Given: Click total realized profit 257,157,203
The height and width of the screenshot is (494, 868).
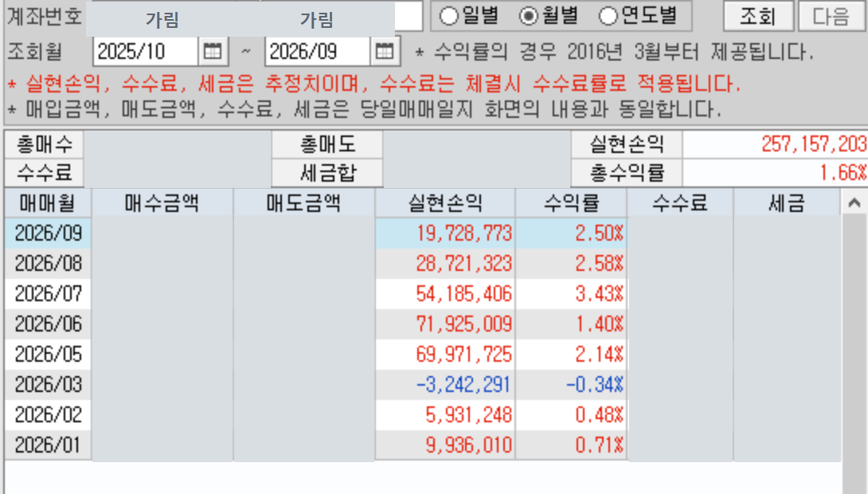Looking at the screenshot, I should (814, 144).
